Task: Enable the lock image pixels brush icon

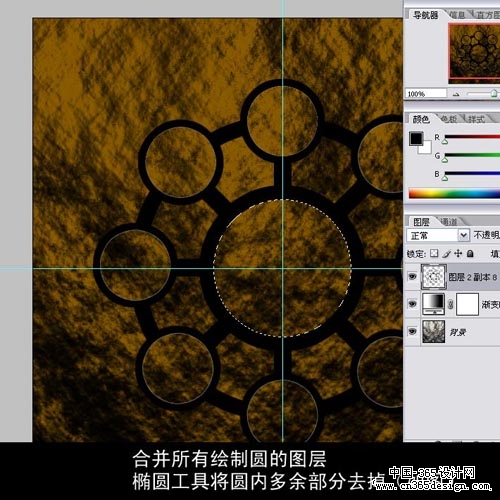Action: 447,254
